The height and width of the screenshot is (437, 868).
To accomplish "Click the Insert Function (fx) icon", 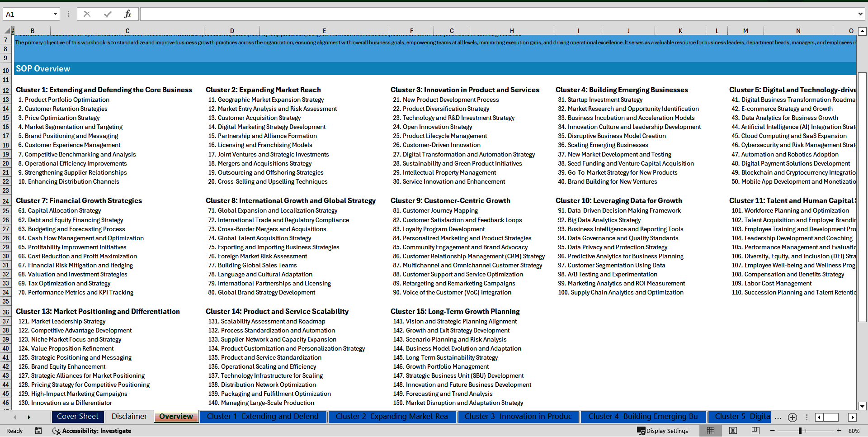I will (x=128, y=14).
